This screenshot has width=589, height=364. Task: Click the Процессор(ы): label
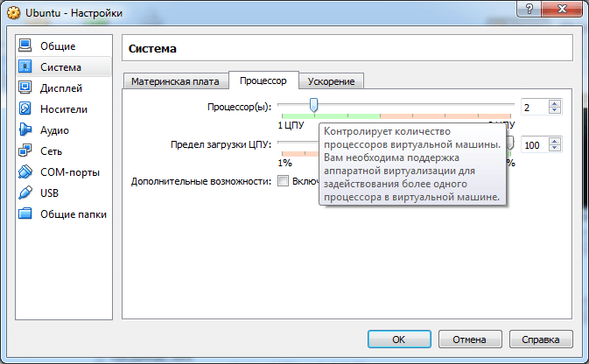click(239, 107)
